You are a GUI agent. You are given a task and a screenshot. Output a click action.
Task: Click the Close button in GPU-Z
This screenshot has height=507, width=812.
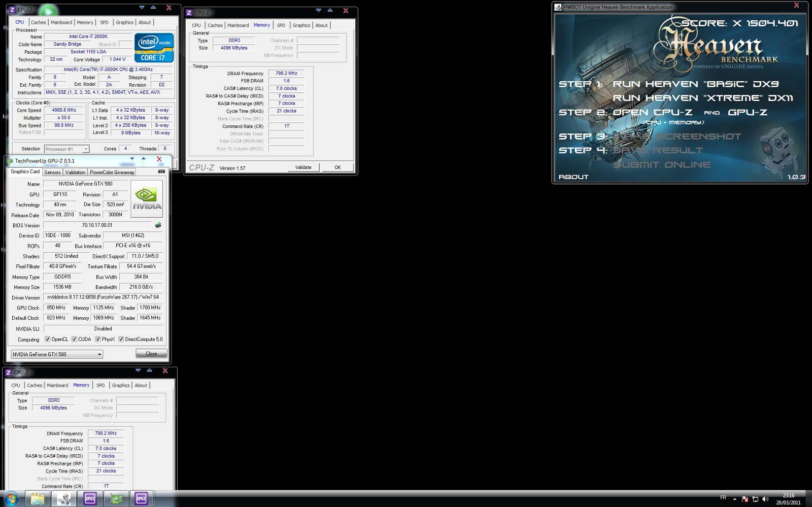151,353
